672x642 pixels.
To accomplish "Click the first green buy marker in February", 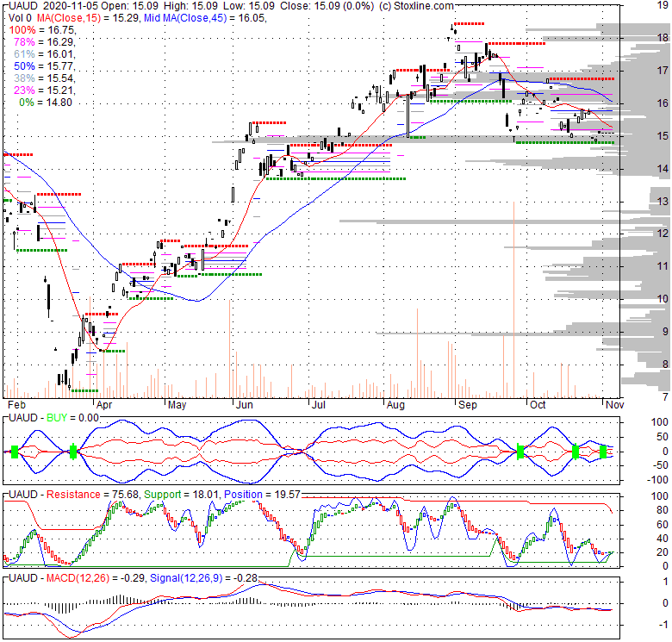I will [x=15, y=452].
